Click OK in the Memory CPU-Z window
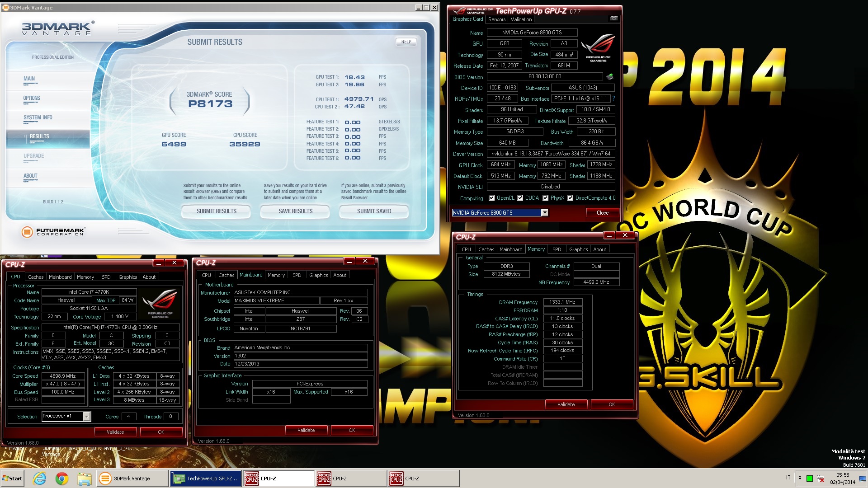Viewport: 868px width, 488px height. (x=612, y=404)
